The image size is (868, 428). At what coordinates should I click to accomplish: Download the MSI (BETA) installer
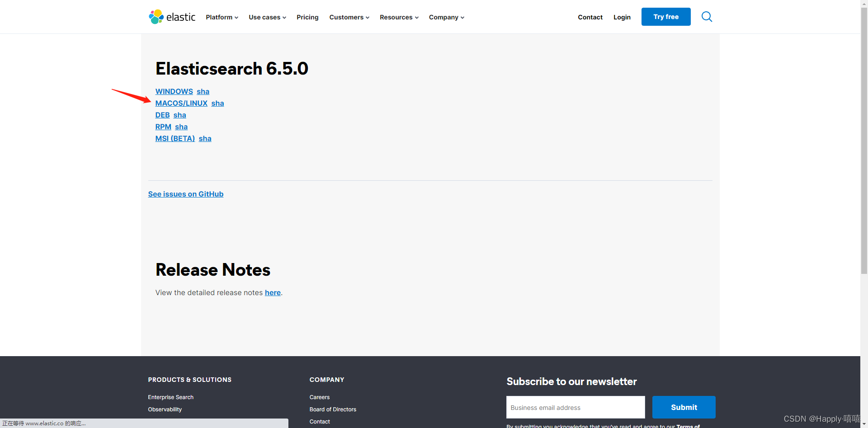click(175, 138)
